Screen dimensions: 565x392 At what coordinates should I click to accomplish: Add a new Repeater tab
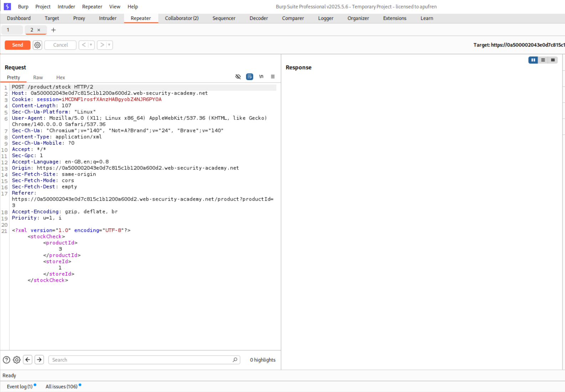[x=53, y=30]
